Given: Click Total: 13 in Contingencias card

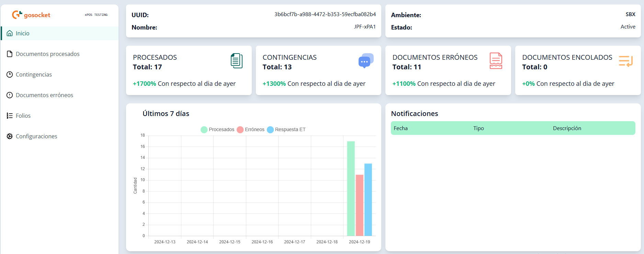Looking at the screenshot, I should (277, 67).
